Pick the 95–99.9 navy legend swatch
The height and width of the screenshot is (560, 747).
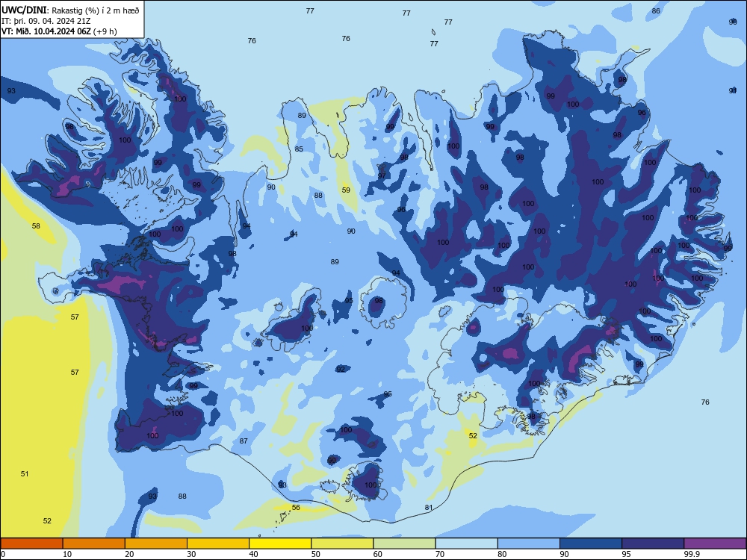[x=653, y=544]
